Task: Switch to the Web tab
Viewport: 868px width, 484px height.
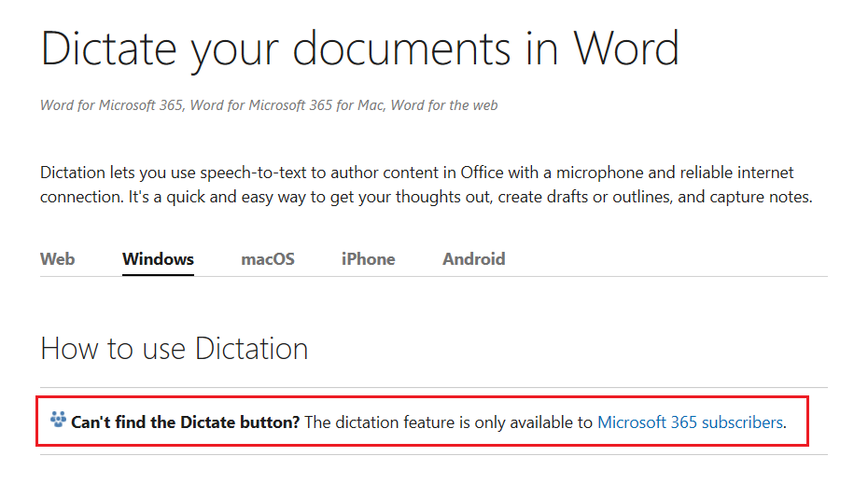Action: (x=57, y=259)
